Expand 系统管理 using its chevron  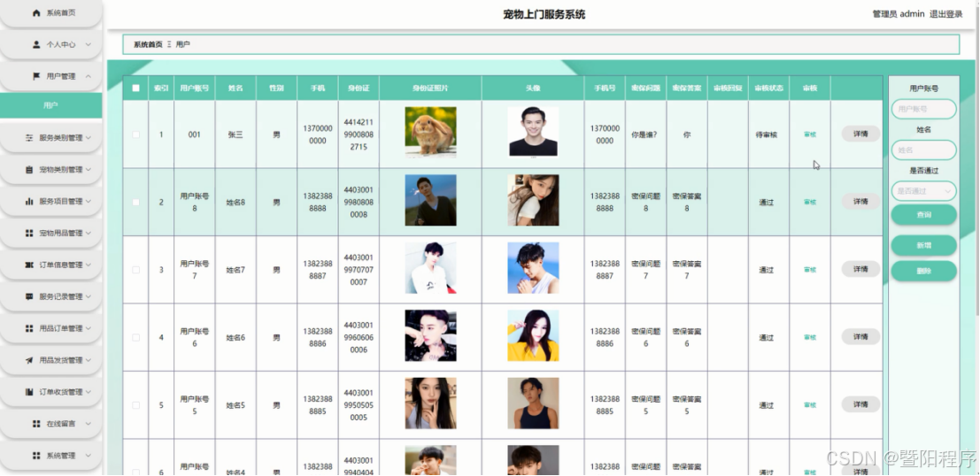pyautogui.click(x=89, y=456)
